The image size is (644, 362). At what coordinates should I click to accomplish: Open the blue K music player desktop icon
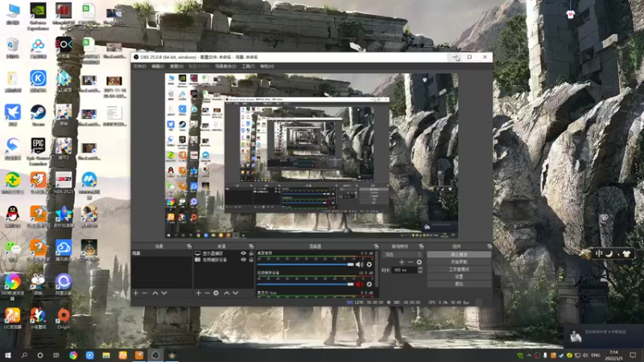click(x=38, y=81)
